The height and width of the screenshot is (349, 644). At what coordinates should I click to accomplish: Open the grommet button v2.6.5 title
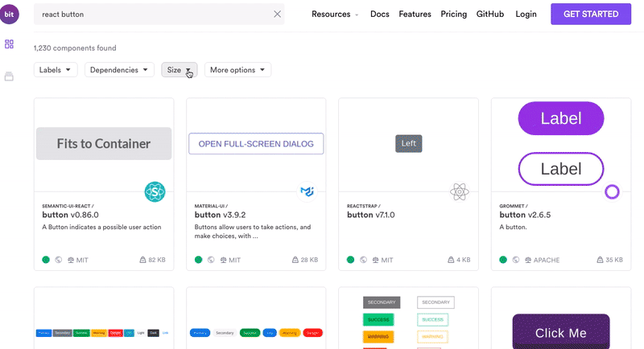(x=525, y=215)
